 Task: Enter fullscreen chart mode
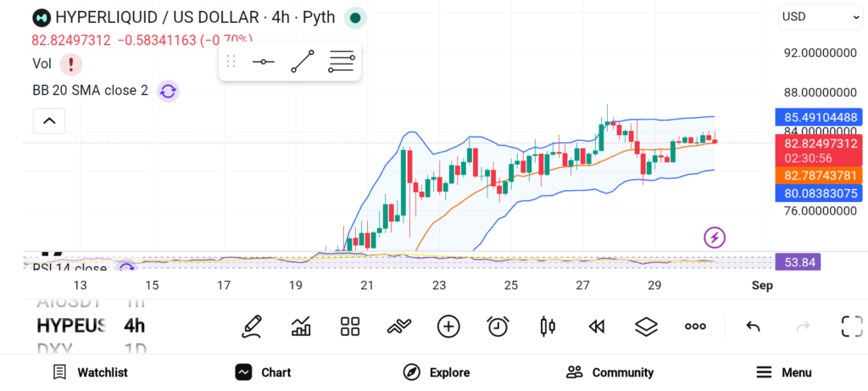pyautogui.click(x=852, y=327)
